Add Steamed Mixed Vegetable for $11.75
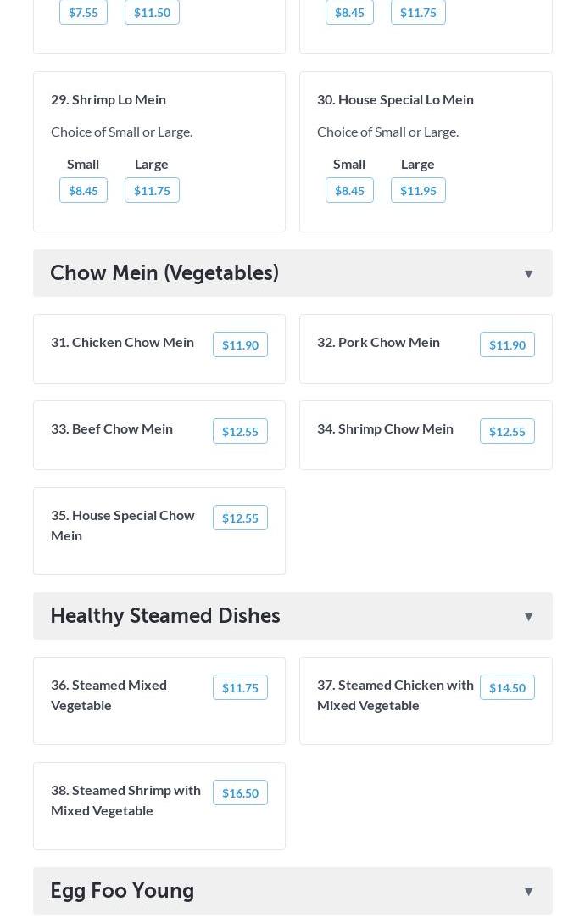 click(x=240, y=687)
